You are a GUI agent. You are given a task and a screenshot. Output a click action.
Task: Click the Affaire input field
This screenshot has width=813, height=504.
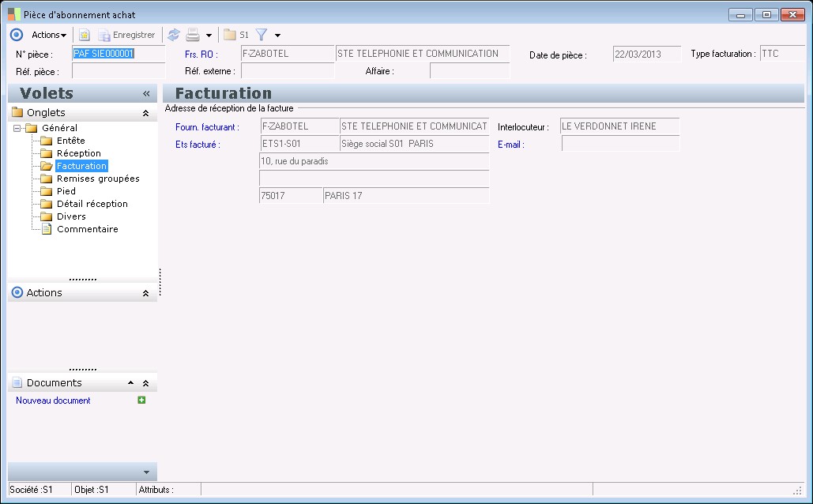[x=470, y=70]
